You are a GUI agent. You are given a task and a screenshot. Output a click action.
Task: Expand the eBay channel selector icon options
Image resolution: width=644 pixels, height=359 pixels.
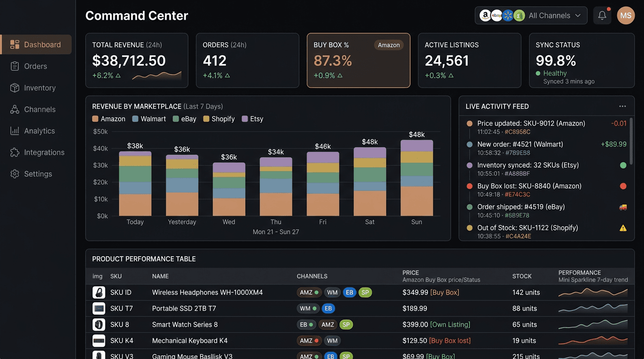coord(496,15)
